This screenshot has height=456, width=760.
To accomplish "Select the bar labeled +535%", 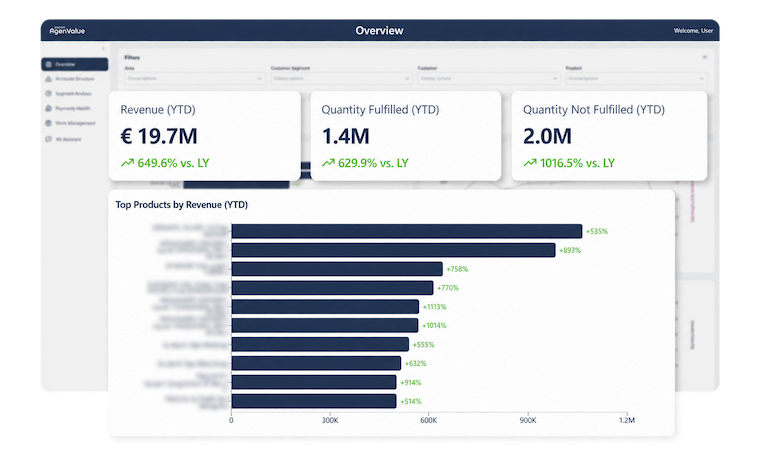I will pos(407,231).
